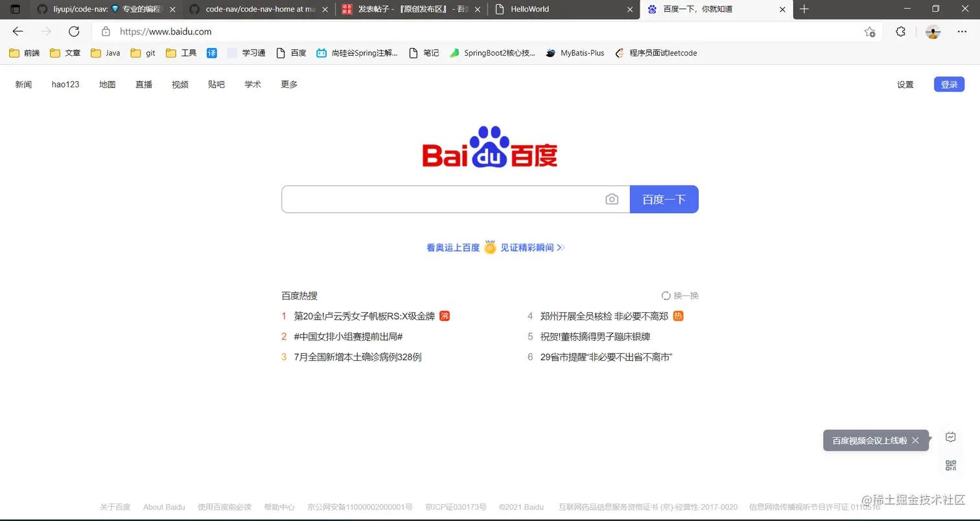Viewport: 980px width, 521px height.
Task: Open the Java bookmark folder
Action: (106, 53)
